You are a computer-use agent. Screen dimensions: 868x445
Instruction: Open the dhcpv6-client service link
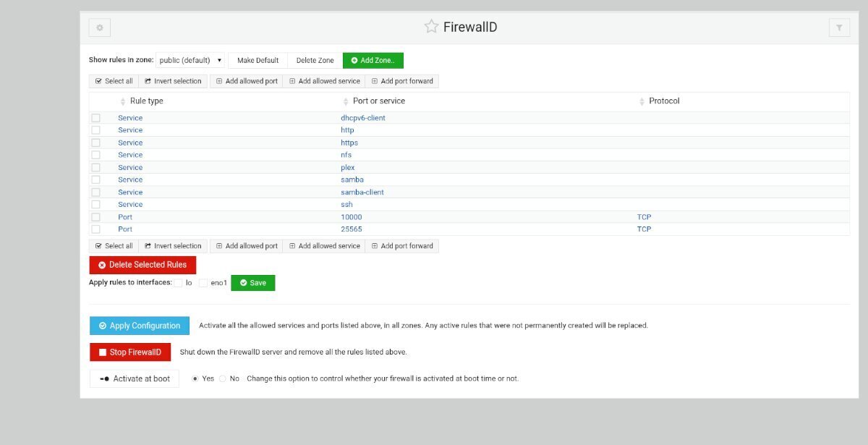pyautogui.click(x=363, y=118)
